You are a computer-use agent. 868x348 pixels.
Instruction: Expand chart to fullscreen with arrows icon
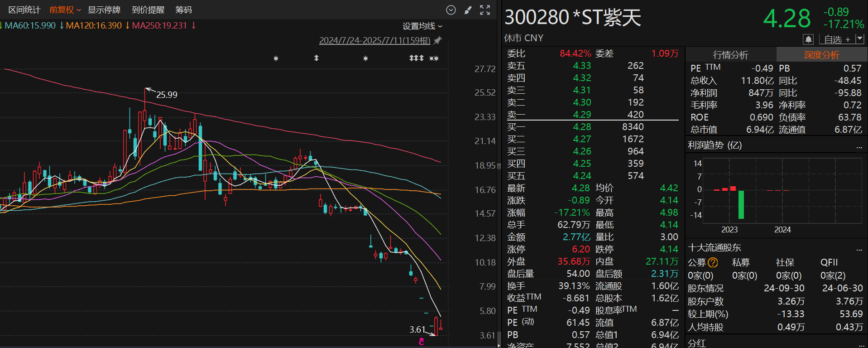click(x=485, y=10)
